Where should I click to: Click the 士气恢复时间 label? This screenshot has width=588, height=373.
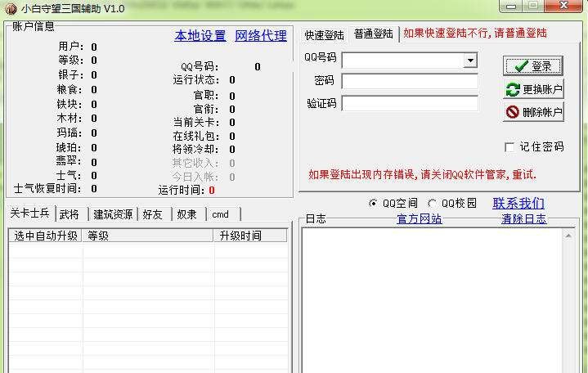[x=47, y=188]
